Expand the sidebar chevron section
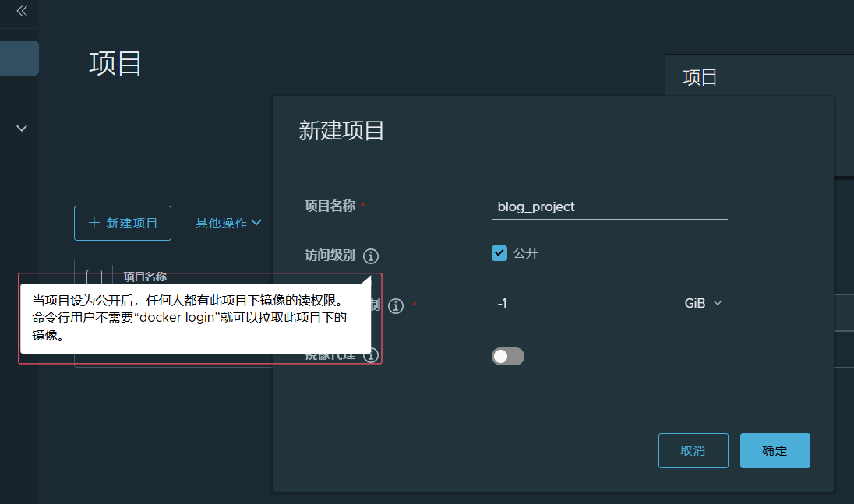Viewport: 854px width, 504px height. tap(22, 129)
